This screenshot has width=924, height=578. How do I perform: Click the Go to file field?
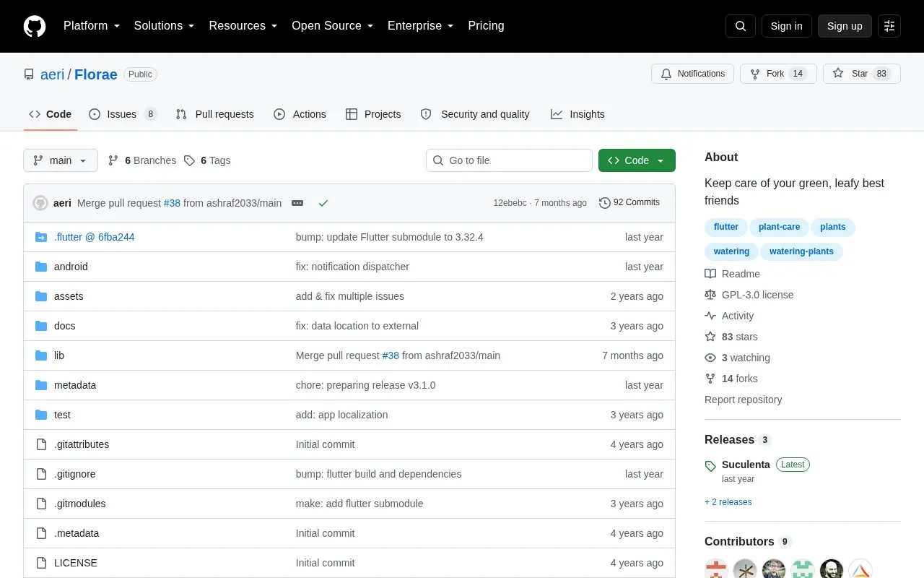pyautogui.click(x=509, y=160)
